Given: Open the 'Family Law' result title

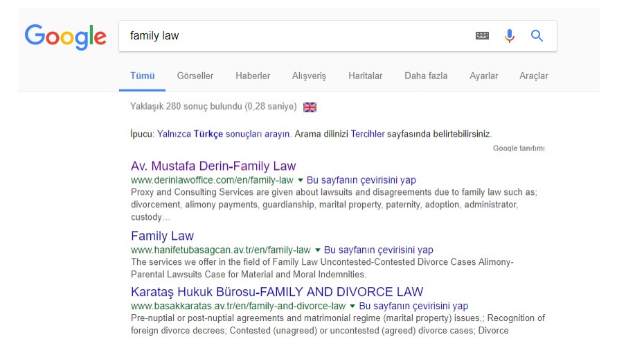Looking at the screenshot, I should click(x=162, y=236).
